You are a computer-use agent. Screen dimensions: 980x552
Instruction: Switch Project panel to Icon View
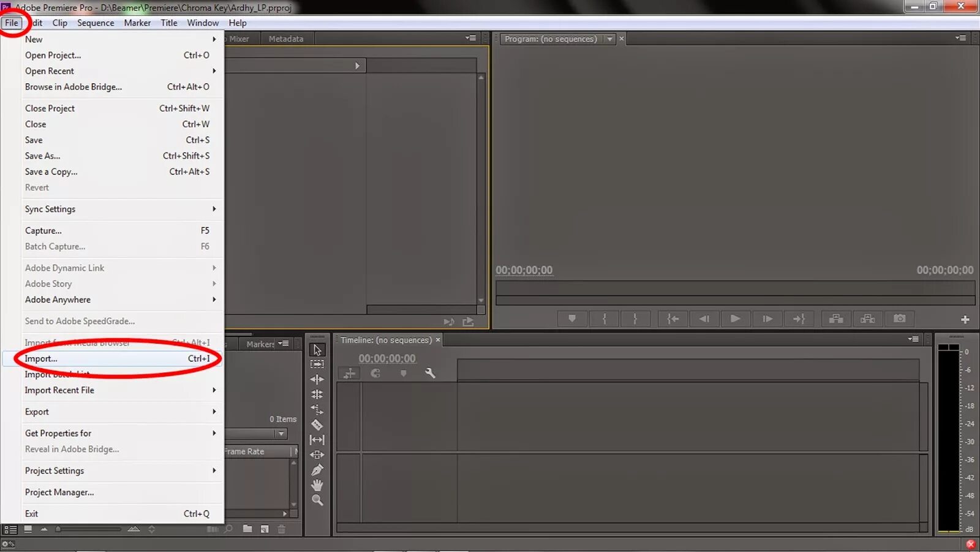28,529
